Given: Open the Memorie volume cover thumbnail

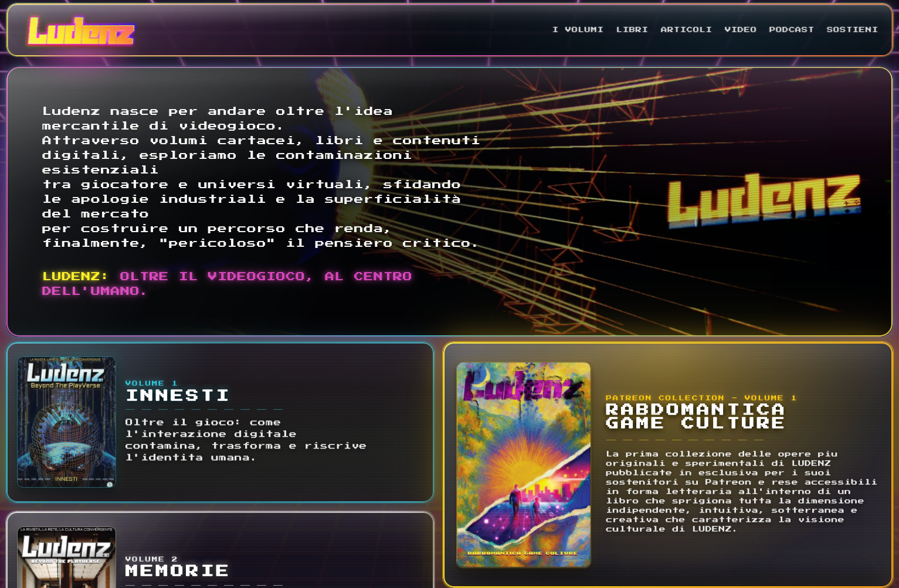Looking at the screenshot, I should point(66,557).
